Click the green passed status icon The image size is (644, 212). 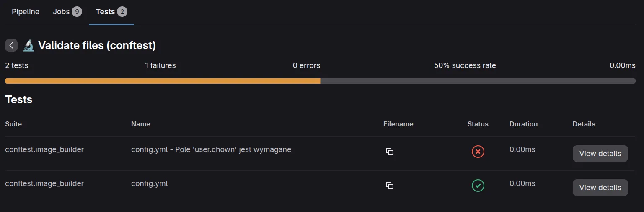coord(478,186)
